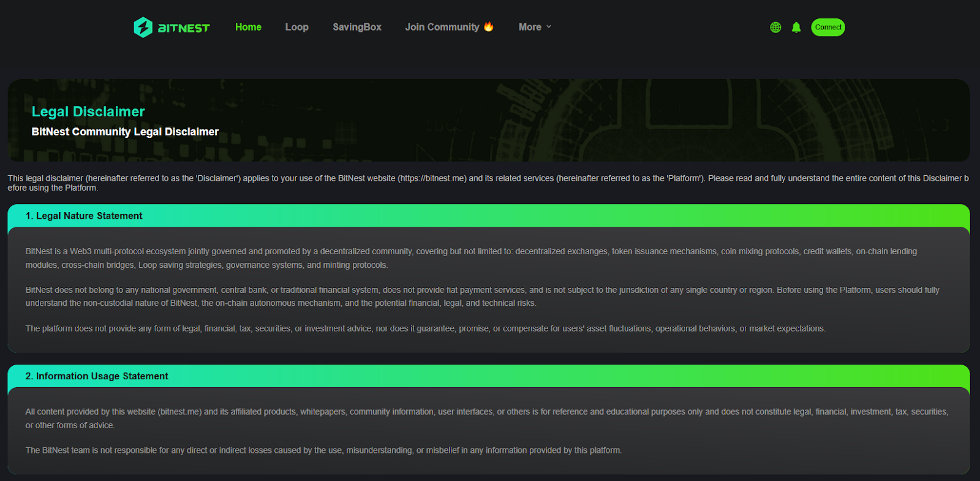Image resolution: width=980 pixels, height=481 pixels.
Task: Click the paragraph starting 'BitNest is a Web3'
Action: click(471, 258)
